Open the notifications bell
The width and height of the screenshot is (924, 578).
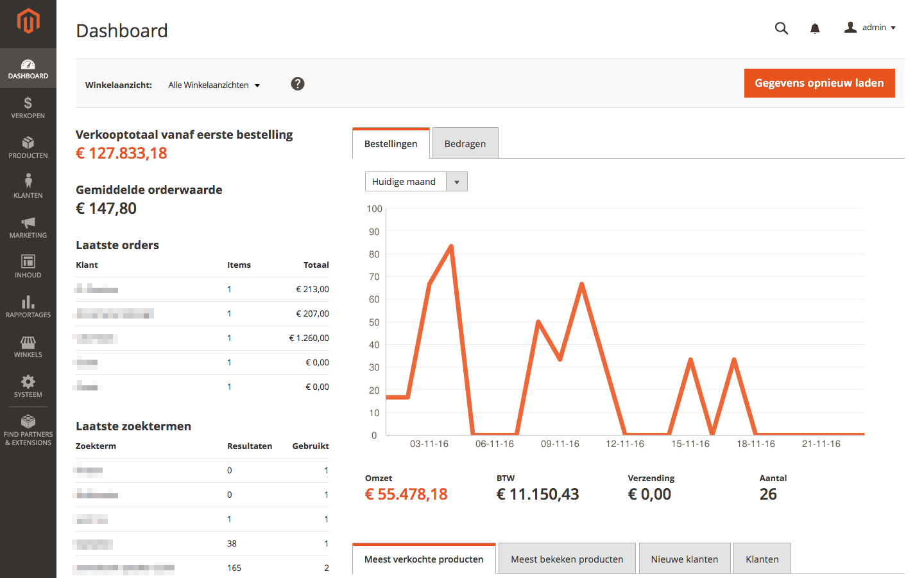tap(815, 28)
